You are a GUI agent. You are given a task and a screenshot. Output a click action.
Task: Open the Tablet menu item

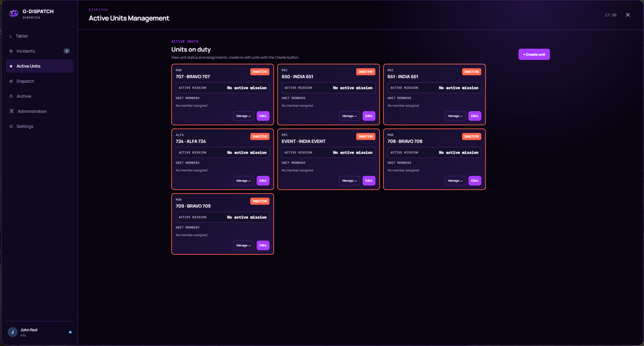[40, 36]
